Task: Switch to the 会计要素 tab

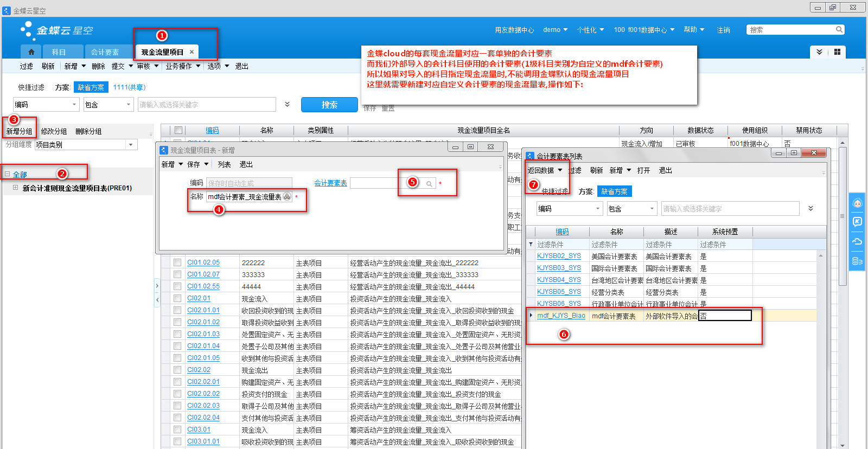Action: [105, 52]
